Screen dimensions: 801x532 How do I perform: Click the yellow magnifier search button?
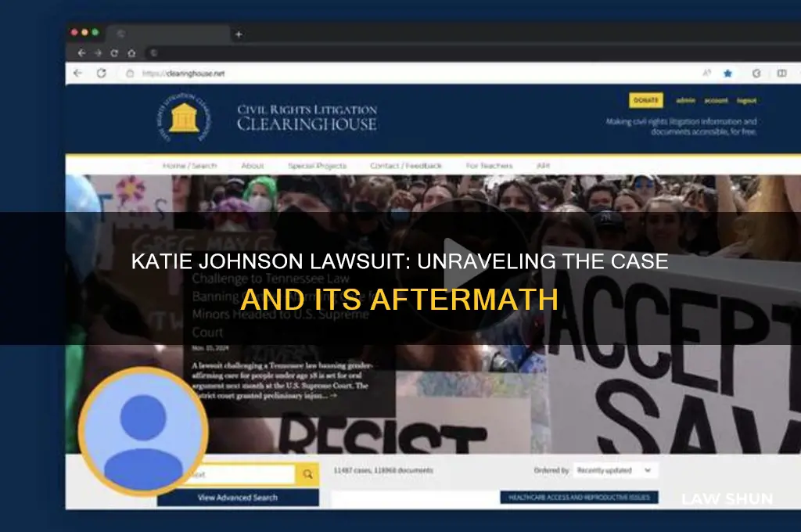click(x=308, y=475)
